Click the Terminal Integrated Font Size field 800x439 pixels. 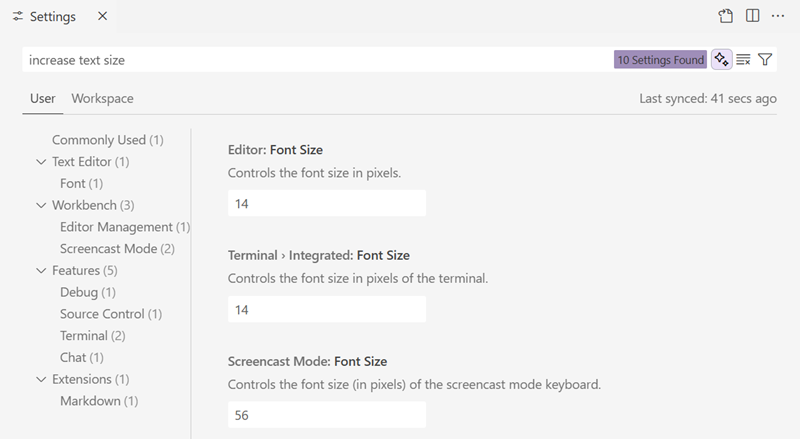(326, 310)
